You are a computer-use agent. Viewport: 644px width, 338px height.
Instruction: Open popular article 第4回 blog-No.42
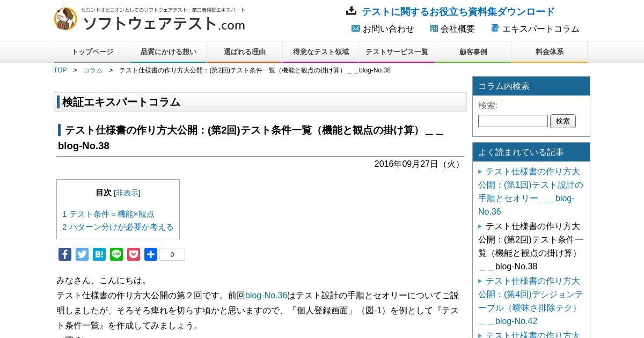(x=531, y=301)
